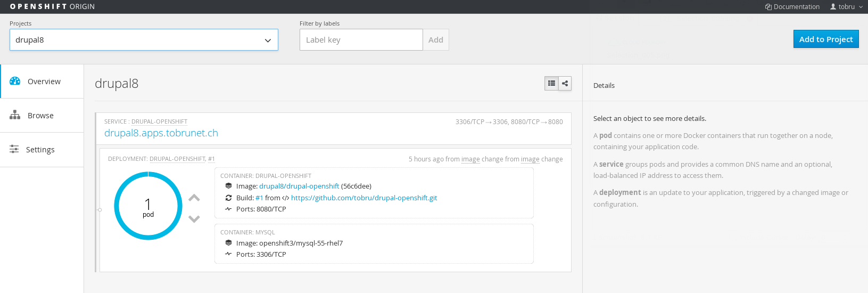
Task: Open the GitHub drupal-openshift.git repository link
Action: click(x=364, y=198)
